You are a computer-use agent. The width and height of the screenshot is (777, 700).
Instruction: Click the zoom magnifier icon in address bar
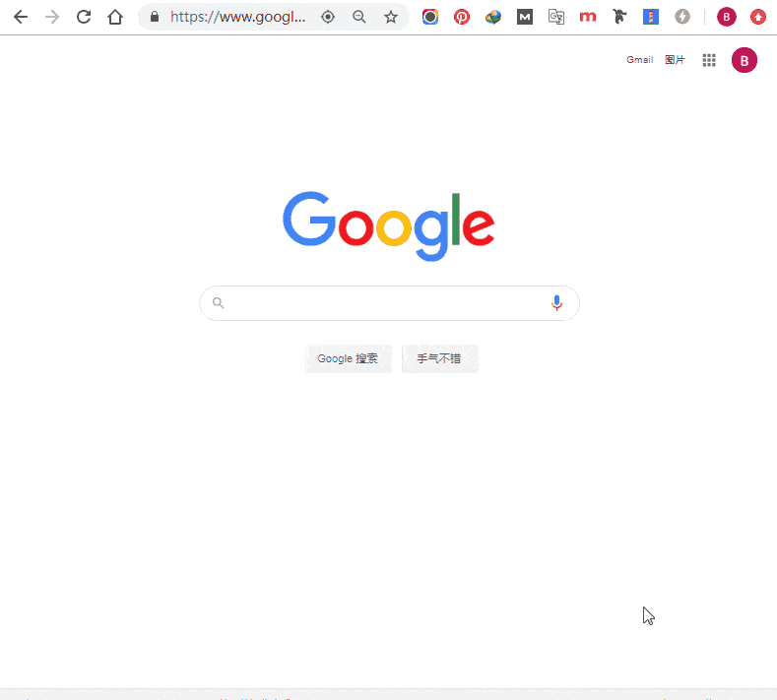tap(359, 17)
